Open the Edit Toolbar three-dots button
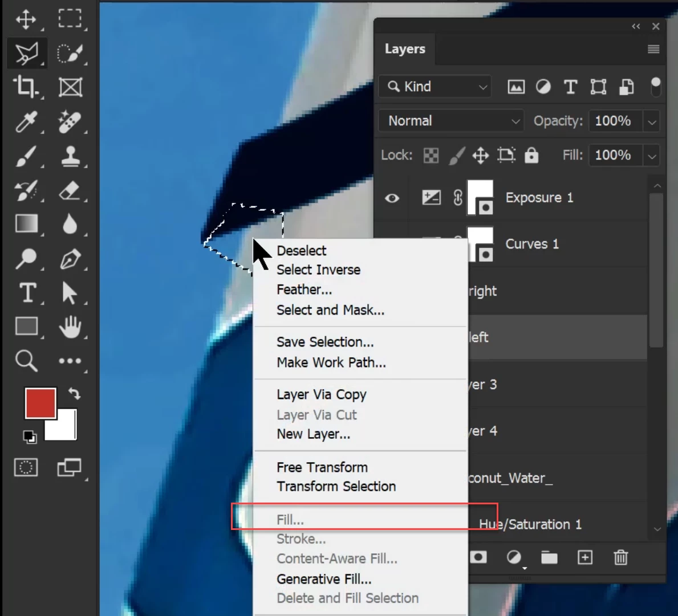Screen dimensions: 678x616 pyautogui.click(x=70, y=361)
